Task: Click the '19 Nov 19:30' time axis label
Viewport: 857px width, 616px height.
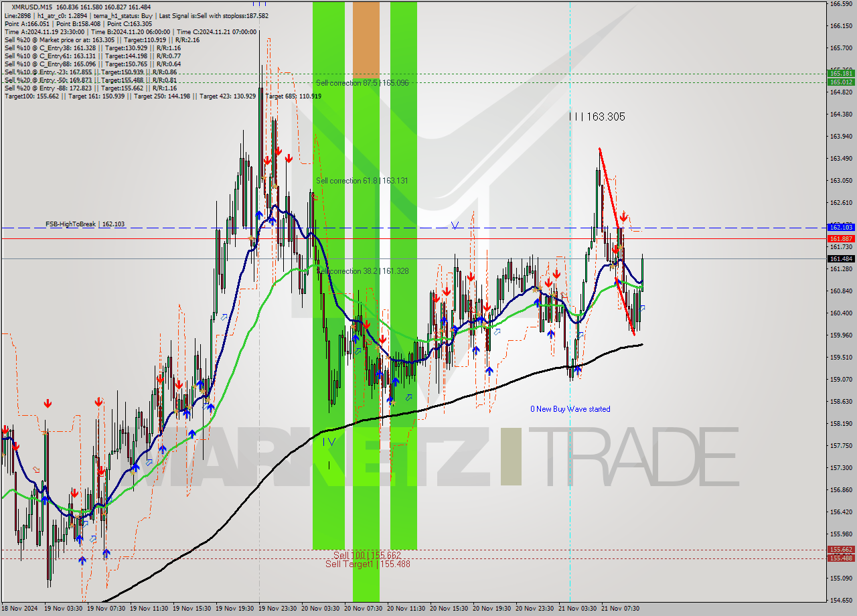Action: 235,609
